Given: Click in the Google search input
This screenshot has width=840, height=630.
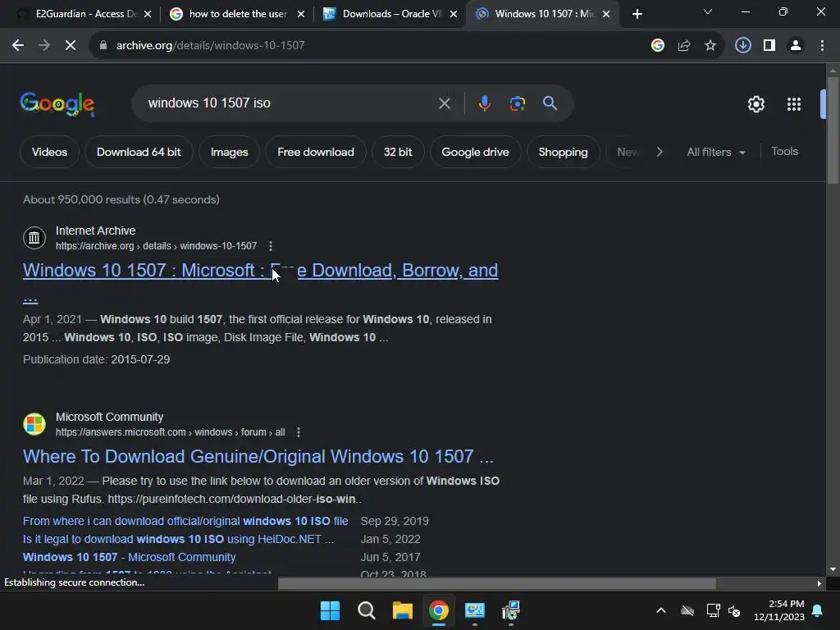Looking at the screenshot, I should [290, 103].
